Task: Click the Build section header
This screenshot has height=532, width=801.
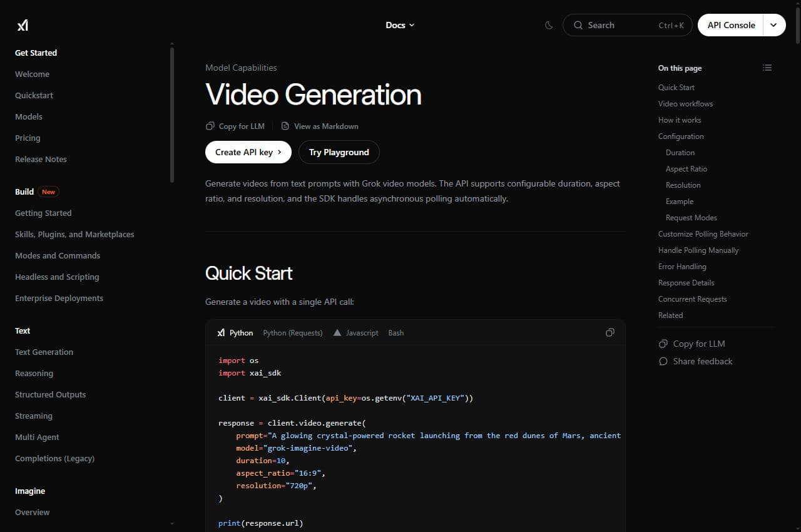Action: tap(24, 192)
